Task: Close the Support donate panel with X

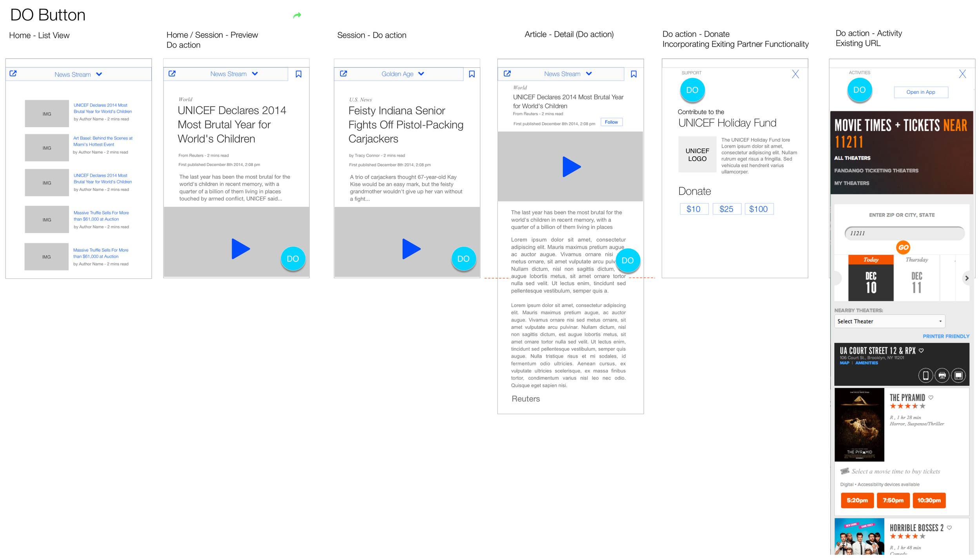Action: [x=795, y=74]
